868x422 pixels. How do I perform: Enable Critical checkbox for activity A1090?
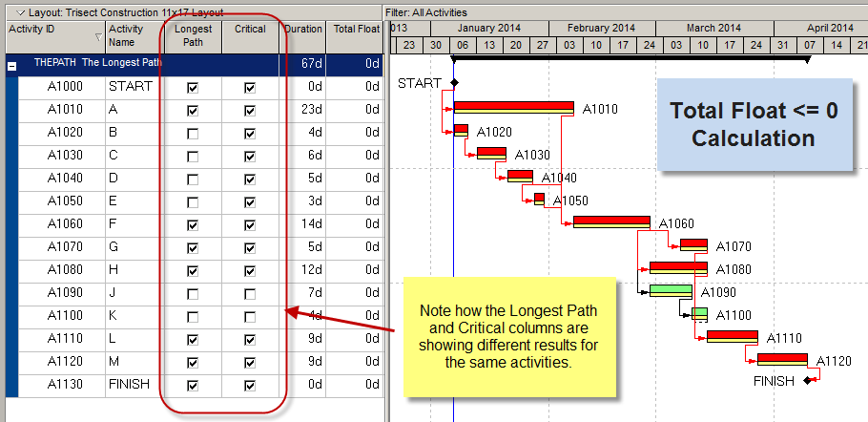pyautogui.click(x=250, y=293)
